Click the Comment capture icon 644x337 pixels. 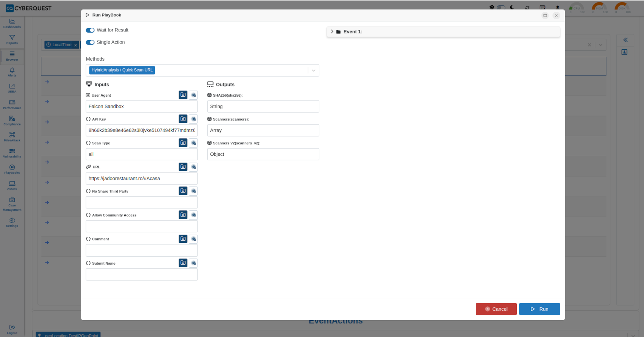[183, 239]
